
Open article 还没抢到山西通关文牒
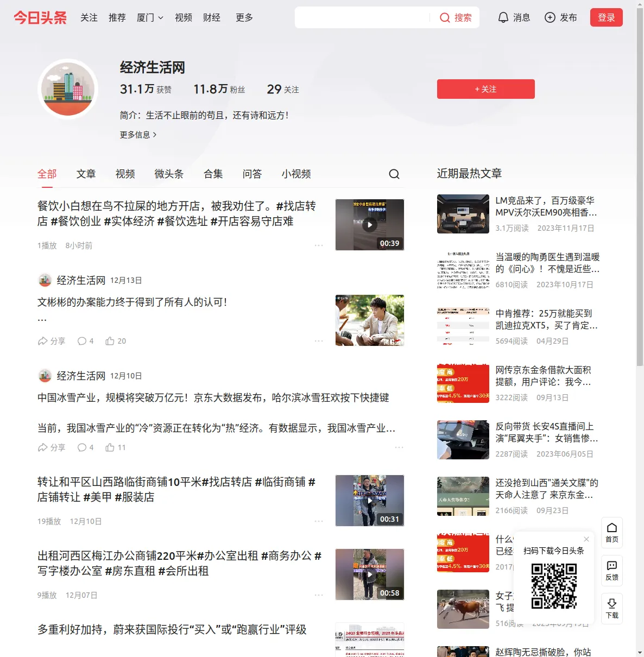coord(547,489)
